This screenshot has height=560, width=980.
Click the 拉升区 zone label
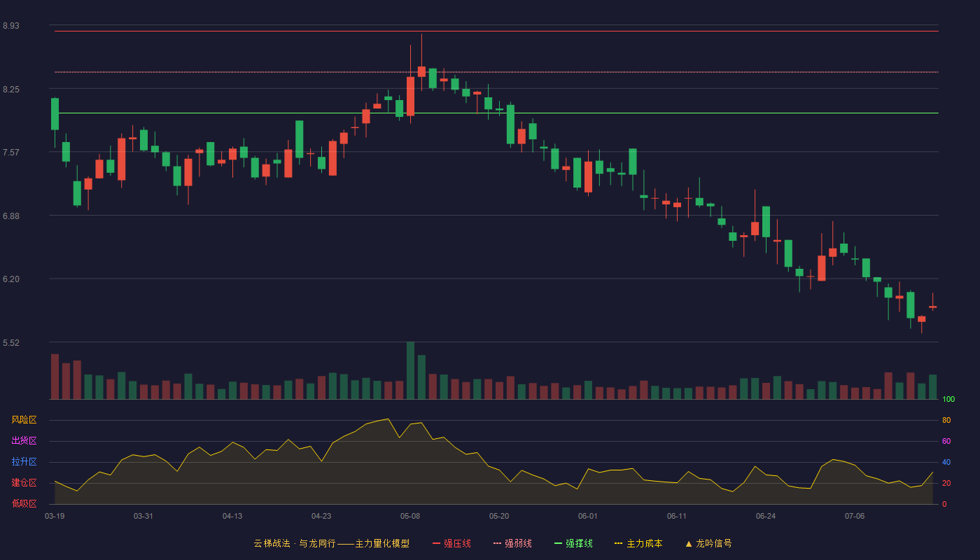pos(24,462)
